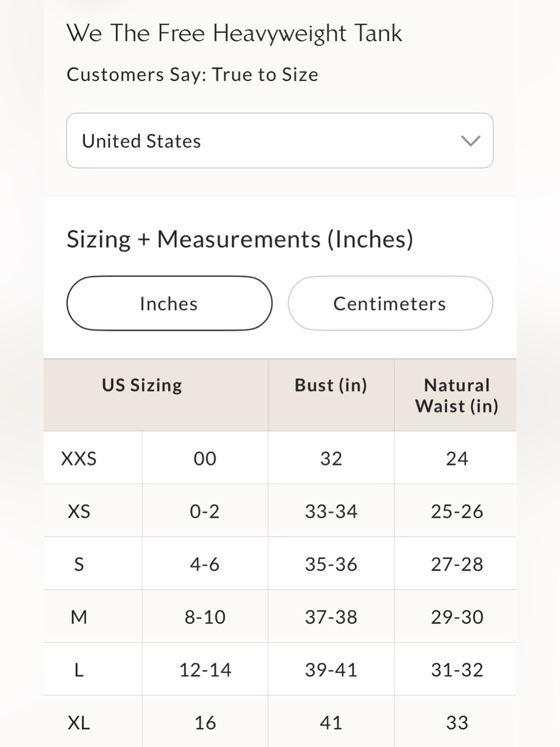The width and height of the screenshot is (560, 747).
Task: Click the 29-30 waist measurement cell
Action: pyautogui.click(x=457, y=617)
